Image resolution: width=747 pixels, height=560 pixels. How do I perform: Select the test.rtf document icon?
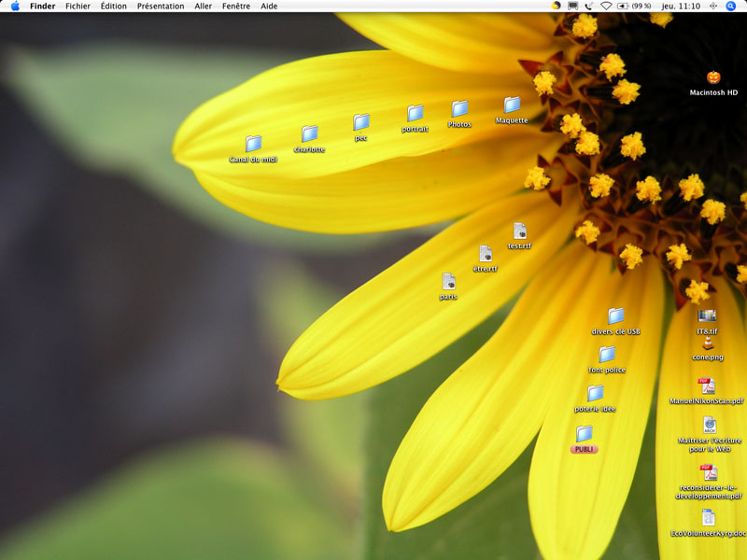(x=520, y=231)
